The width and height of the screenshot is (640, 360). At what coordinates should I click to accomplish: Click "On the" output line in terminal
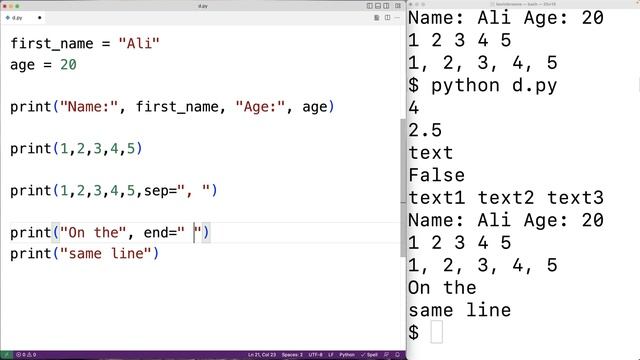pyautogui.click(x=442, y=288)
